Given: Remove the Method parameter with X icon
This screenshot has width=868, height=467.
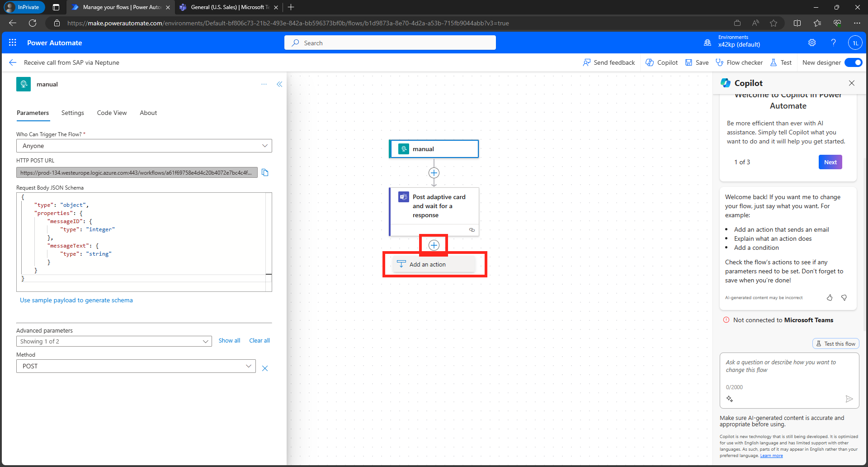Looking at the screenshot, I should click(265, 368).
